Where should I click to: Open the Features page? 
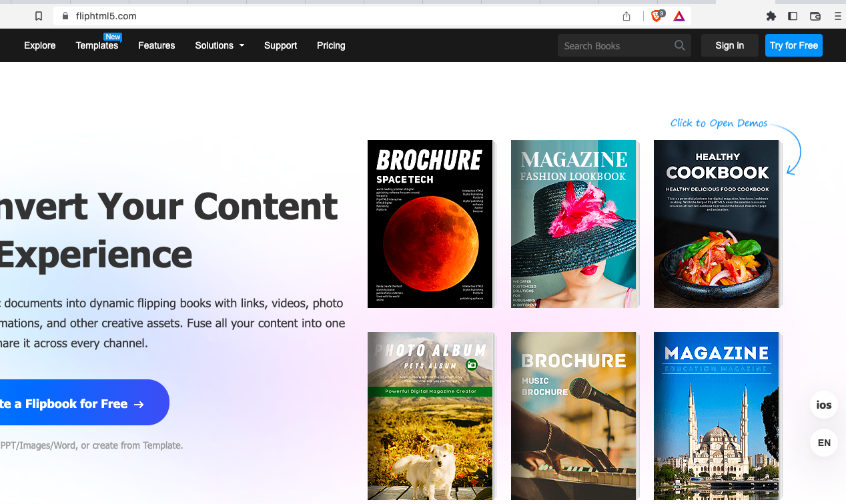click(x=157, y=45)
